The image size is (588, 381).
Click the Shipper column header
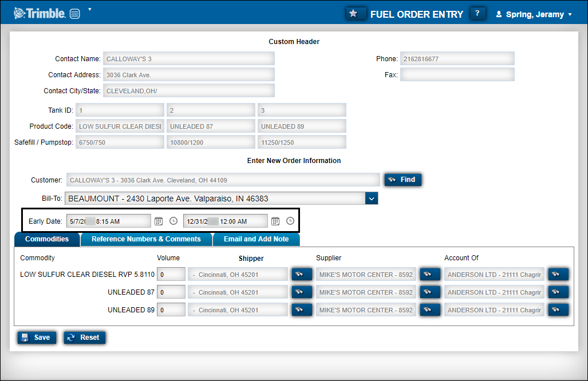point(251,258)
